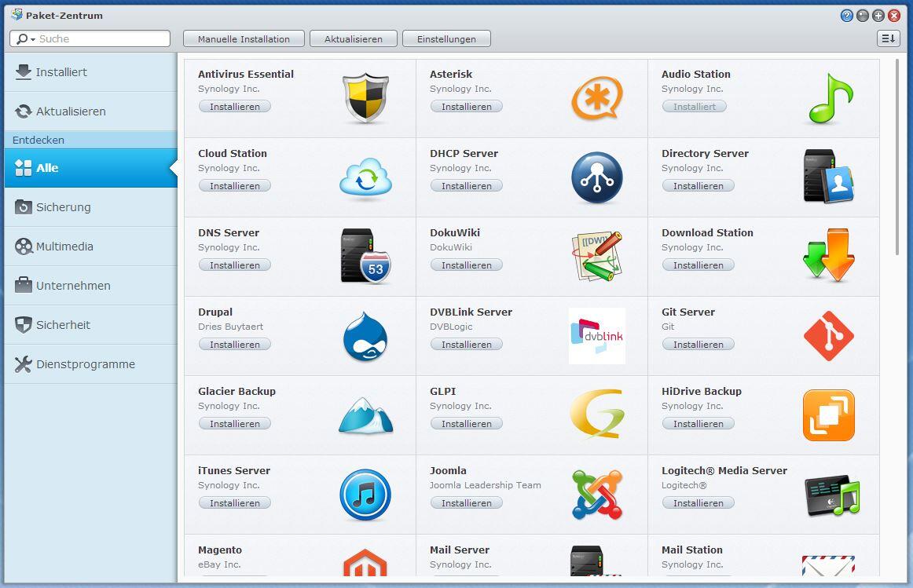Image resolution: width=913 pixels, height=588 pixels.
Task: Install the DHCP Server package
Action: pos(467,185)
